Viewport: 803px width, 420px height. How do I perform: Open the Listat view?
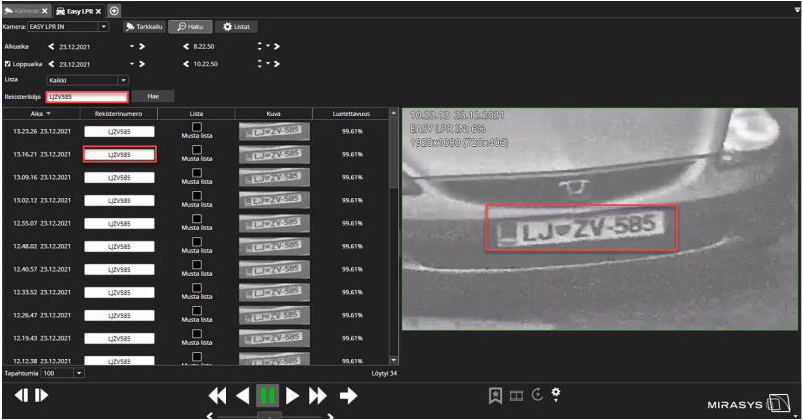235,26
